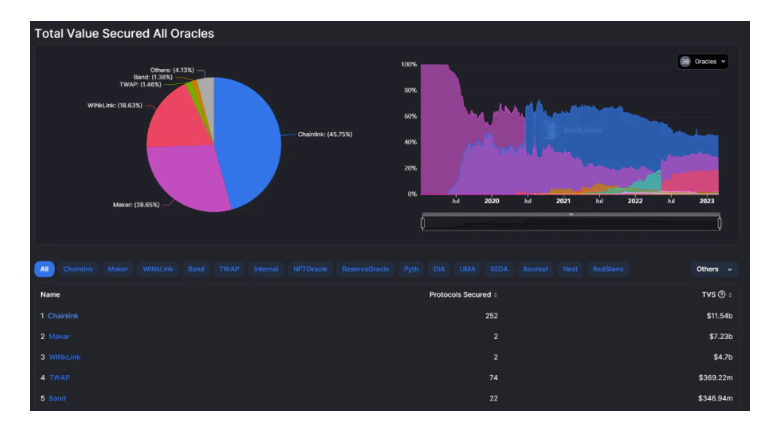Click the Name column header

(x=50, y=294)
